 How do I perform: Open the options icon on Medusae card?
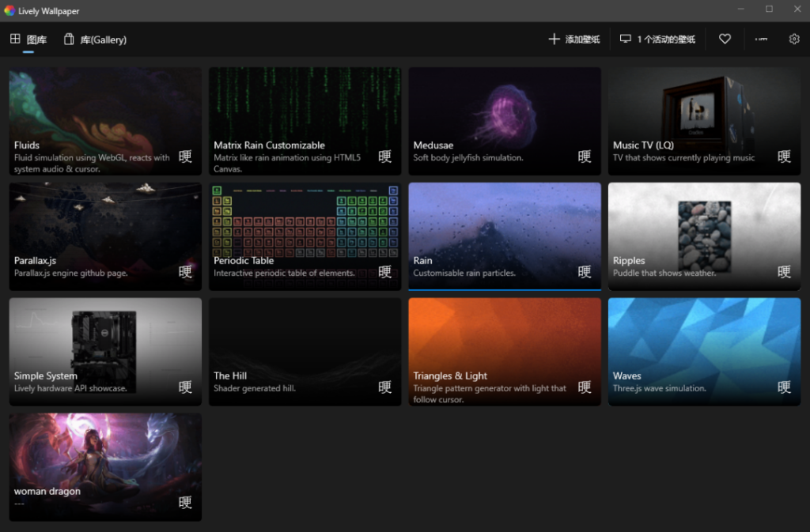tap(585, 157)
